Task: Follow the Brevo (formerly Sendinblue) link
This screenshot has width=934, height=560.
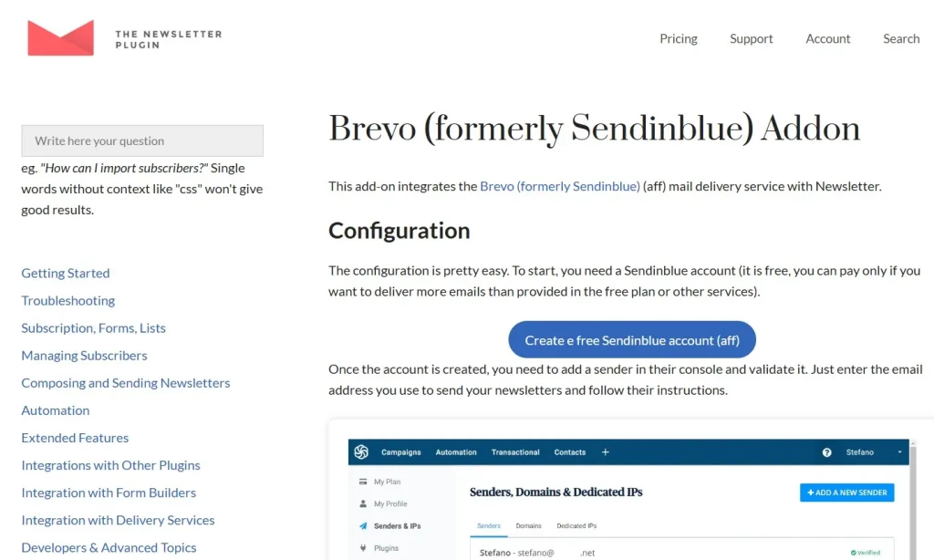Action: point(560,186)
